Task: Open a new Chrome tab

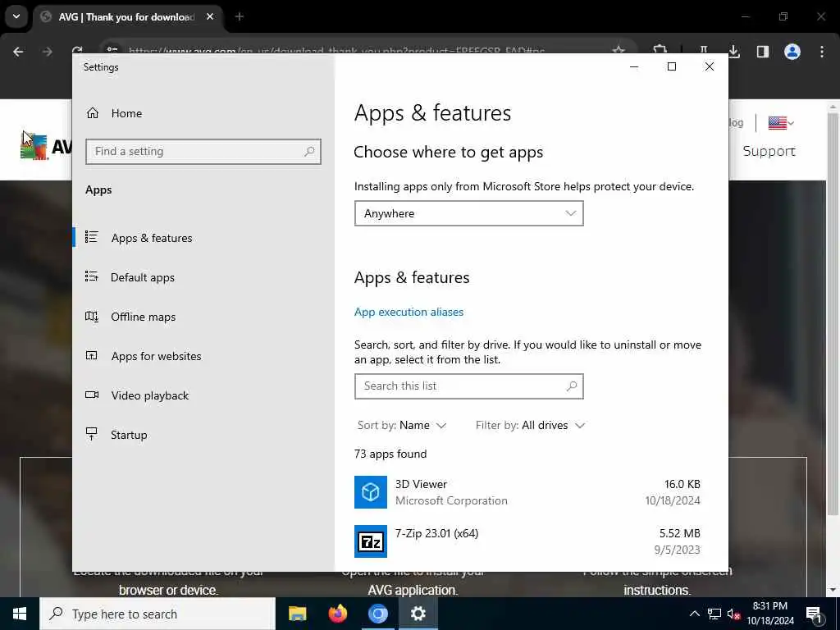Action: pyautogui.click(x=240, y=16)
